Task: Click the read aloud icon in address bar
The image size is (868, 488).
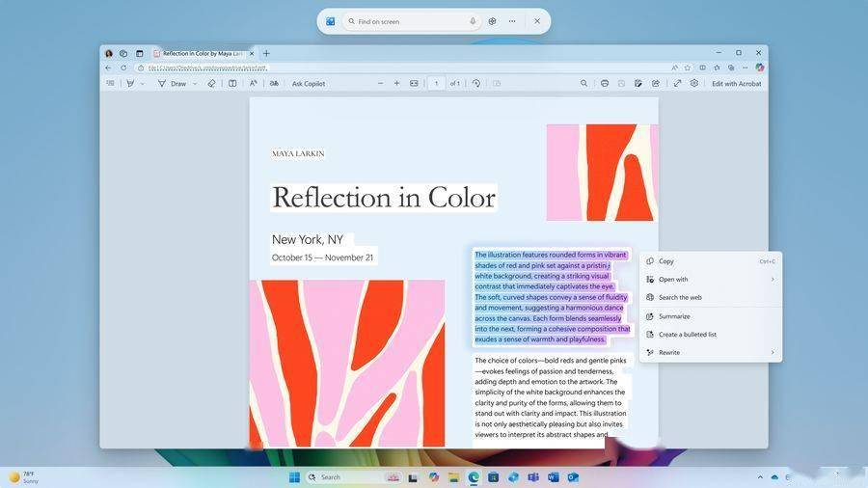Action: (675, 68)
